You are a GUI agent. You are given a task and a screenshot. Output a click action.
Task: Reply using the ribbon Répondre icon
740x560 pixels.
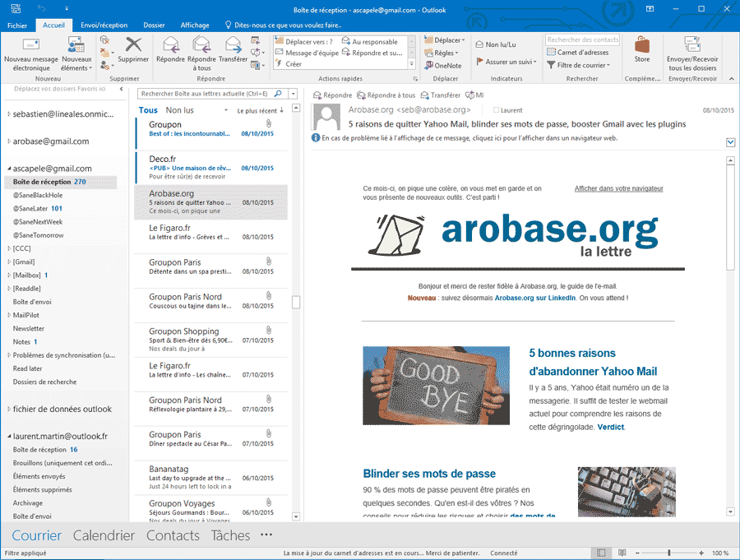coord(170,50)
